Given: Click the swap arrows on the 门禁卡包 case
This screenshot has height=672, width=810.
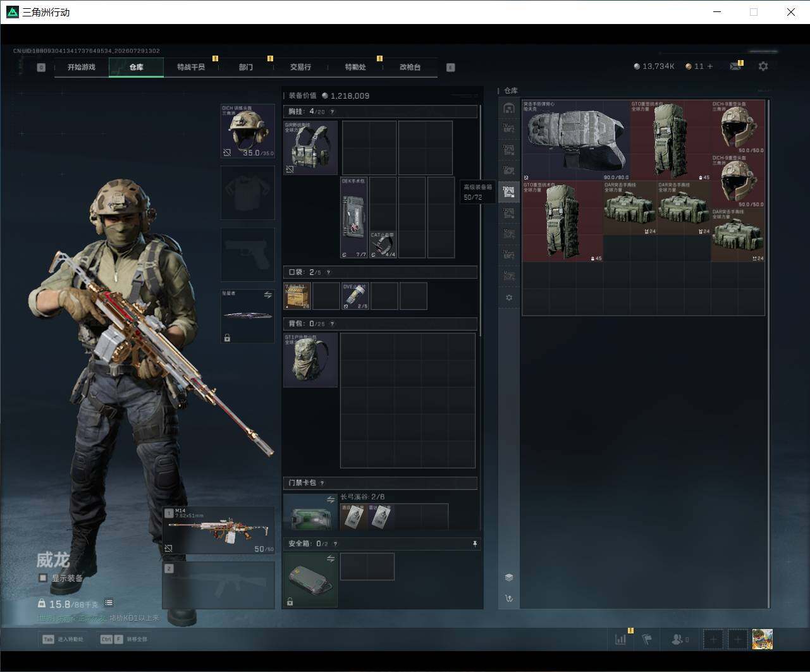Looking at the screenshot, I should click(x=331, y=499).
